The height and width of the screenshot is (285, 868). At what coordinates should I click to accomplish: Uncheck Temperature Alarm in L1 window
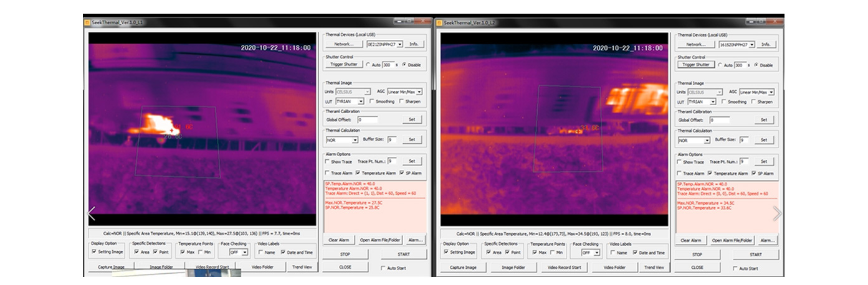click(x=358, y=173)
